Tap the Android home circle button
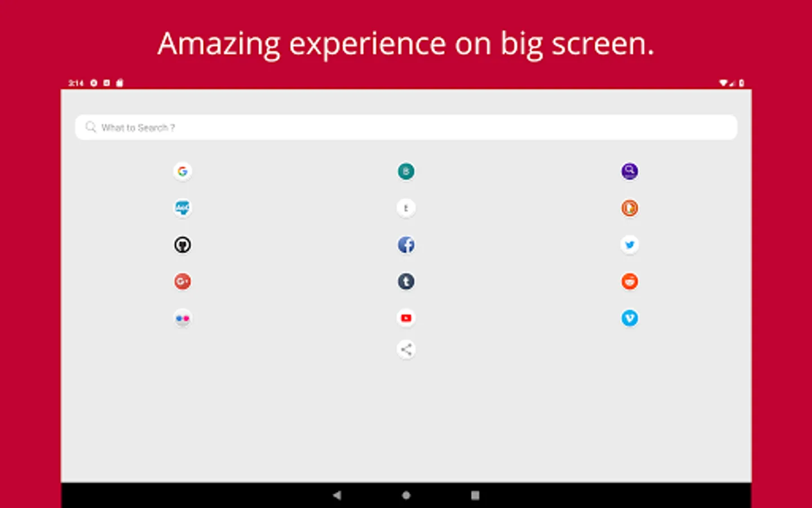This screenshot has width=812, height=508. click(406, 495)
